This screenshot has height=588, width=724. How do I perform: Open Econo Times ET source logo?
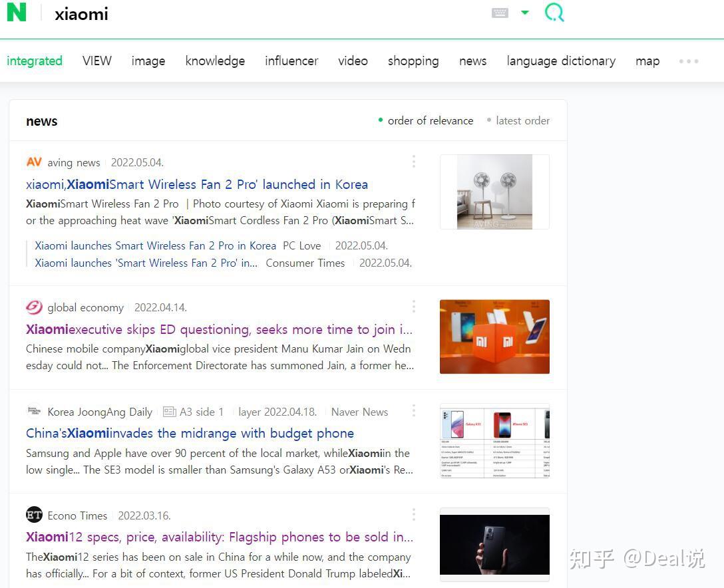click(x=34, y=515)
